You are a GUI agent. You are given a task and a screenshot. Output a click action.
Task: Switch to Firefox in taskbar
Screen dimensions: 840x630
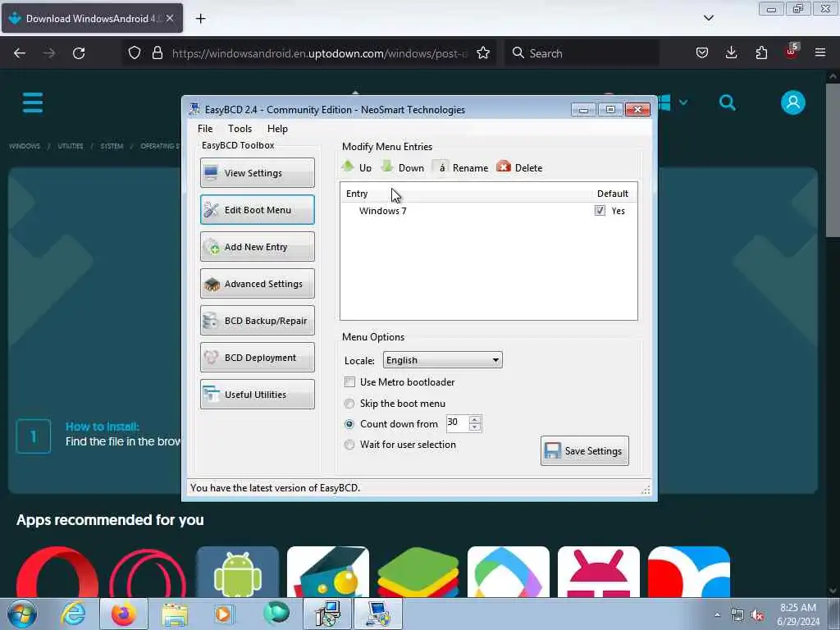point(124,614)
